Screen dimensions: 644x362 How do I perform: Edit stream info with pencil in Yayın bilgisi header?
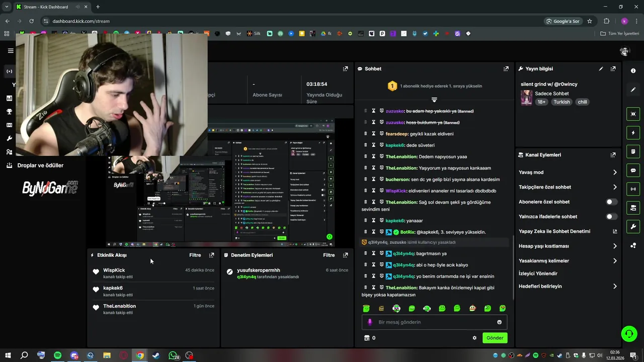click(601, 69)
